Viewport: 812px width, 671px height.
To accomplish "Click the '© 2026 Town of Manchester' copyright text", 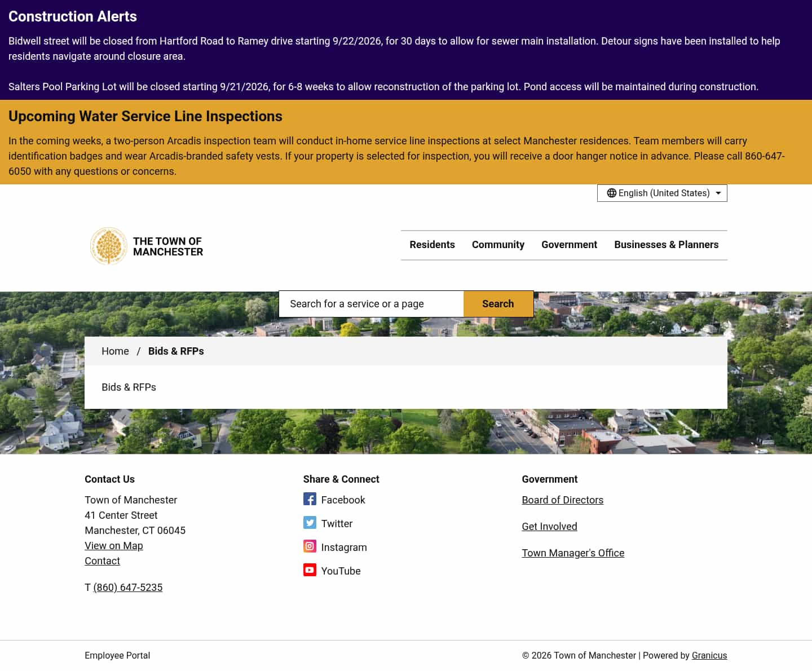I will point(579,655).
